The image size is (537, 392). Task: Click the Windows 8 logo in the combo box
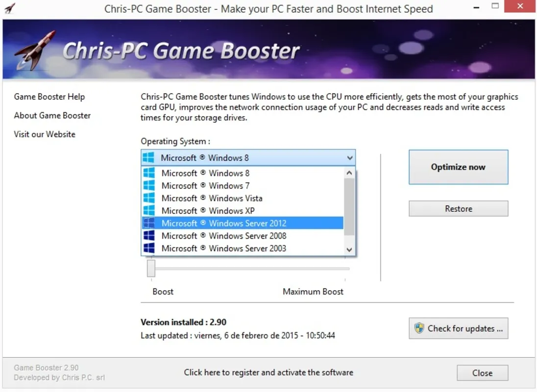[148, 157]
